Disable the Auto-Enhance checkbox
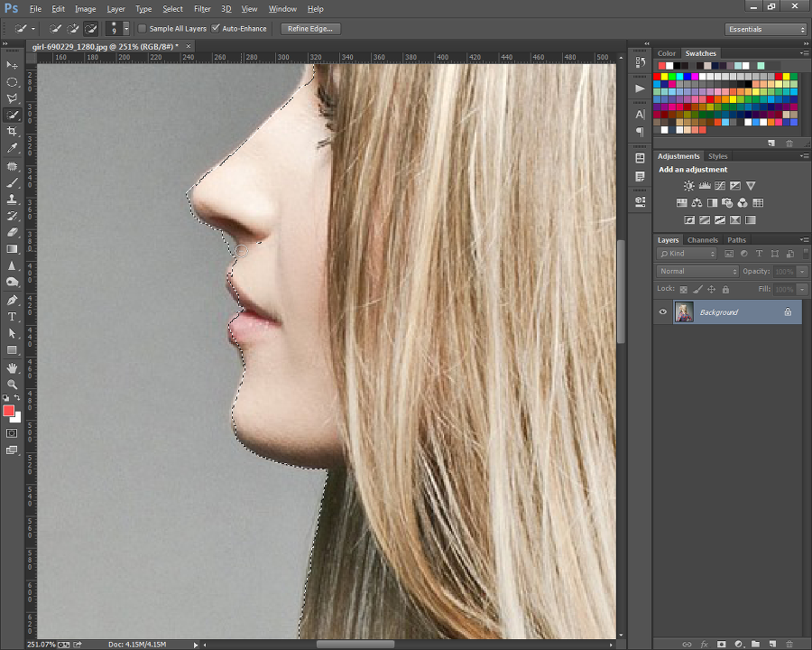The height and width of the screenshot is (650, 812). pyautogui.click(x=216, y=29)
